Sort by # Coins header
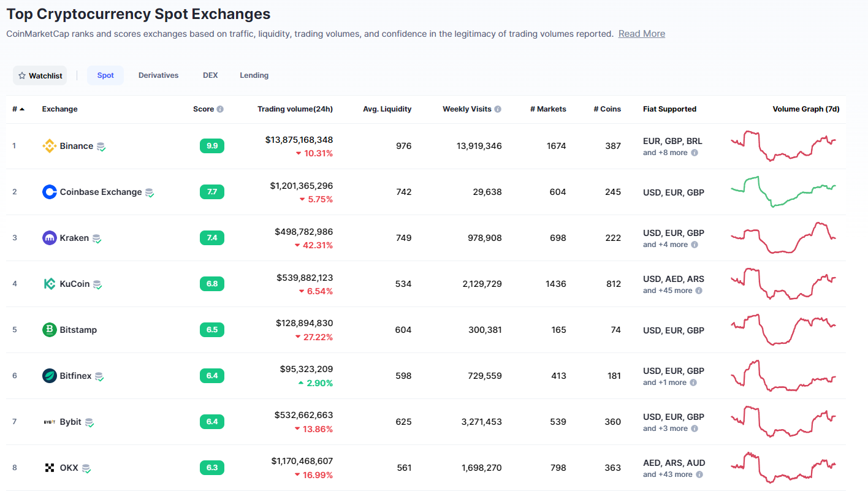 pos(607,109)
